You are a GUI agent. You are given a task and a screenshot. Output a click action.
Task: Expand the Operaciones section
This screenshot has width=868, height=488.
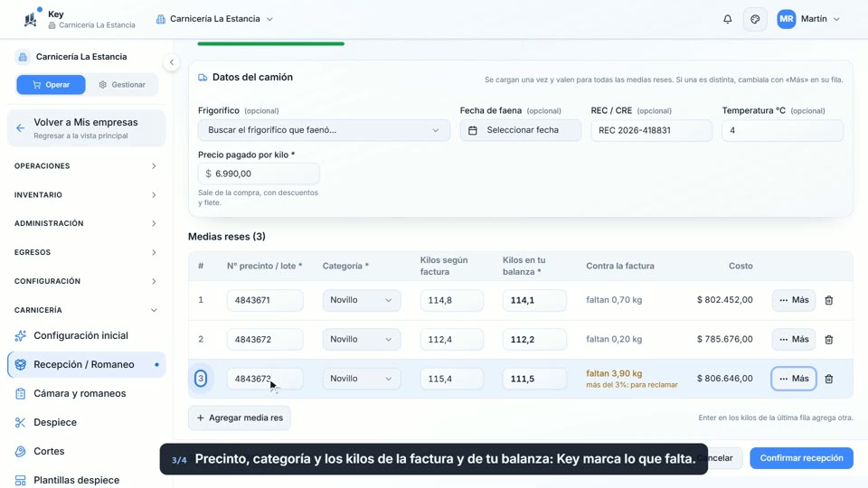[86, 166]
